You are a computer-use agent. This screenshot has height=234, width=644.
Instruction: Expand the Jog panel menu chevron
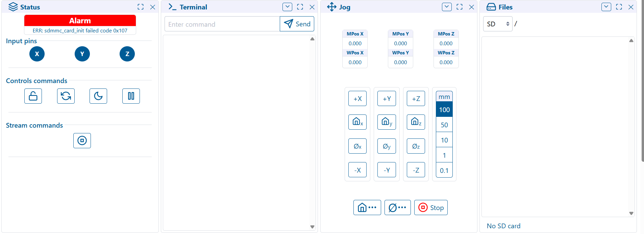click(447, 7)
